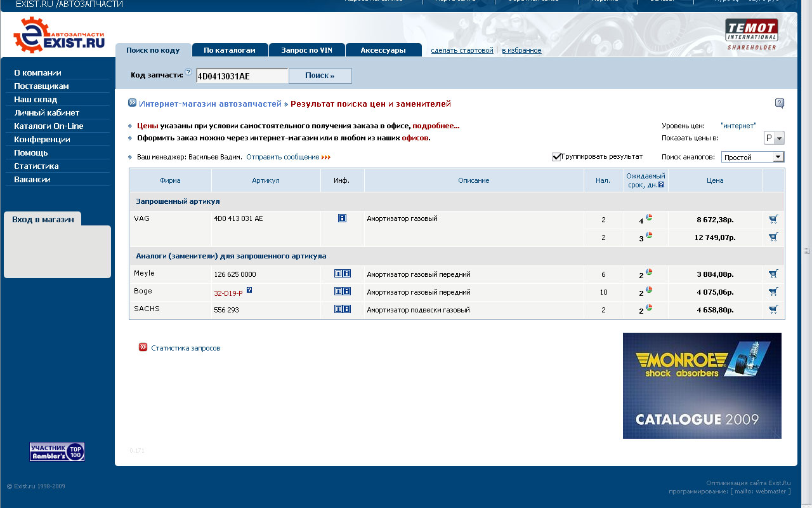Click help icon beside Код запчасти label
This screenshot has height=508, width=812.
tap(188, 72)
